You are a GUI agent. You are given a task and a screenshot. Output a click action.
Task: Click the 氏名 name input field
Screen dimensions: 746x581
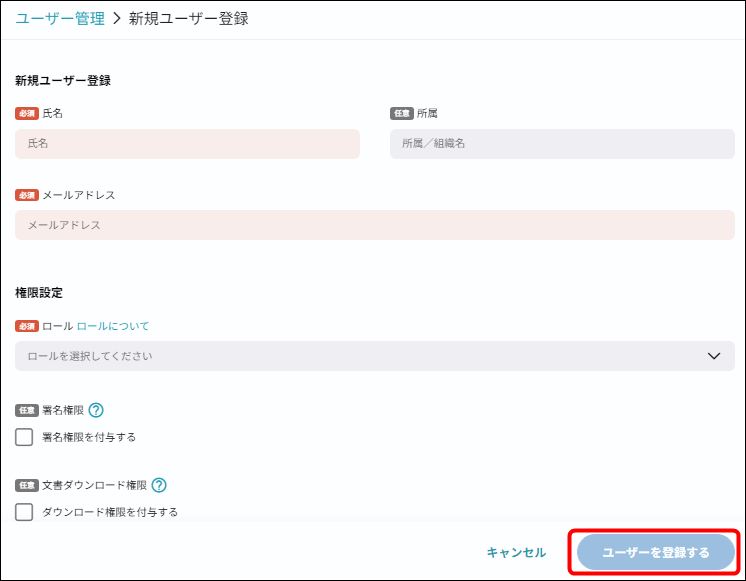pyautogui.click(x=187, y=144)
